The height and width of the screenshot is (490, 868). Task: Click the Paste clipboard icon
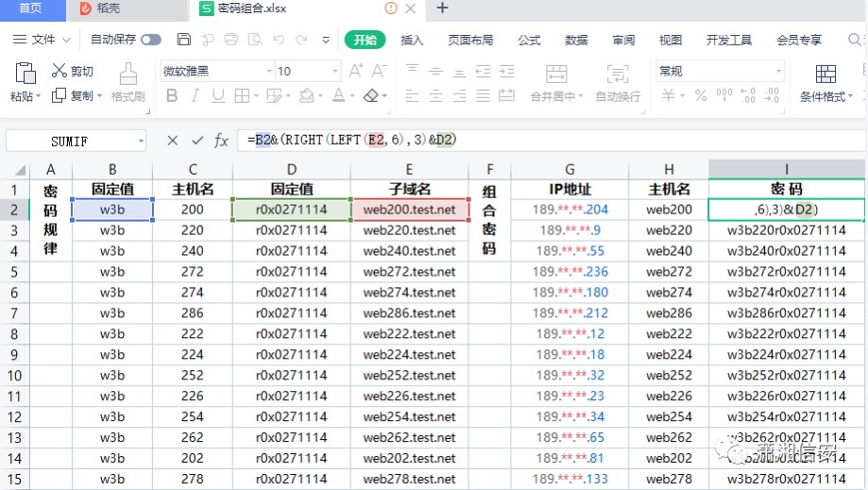pos(25,73)
